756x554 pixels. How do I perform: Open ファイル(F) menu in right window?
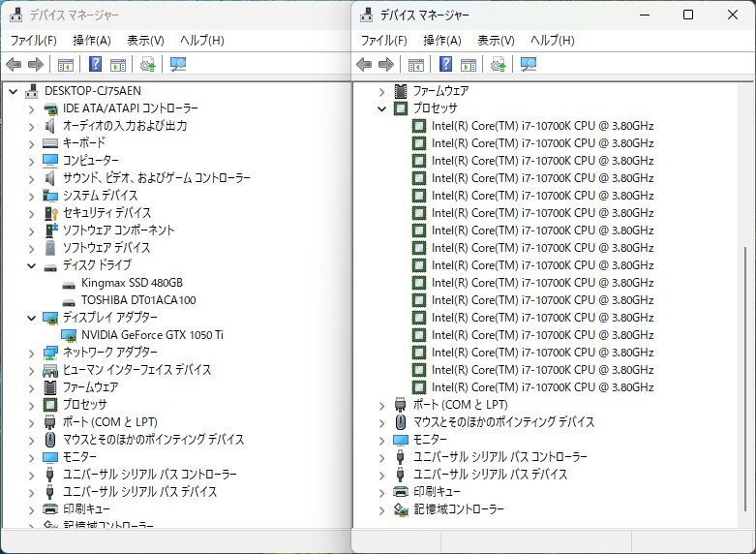pos(384,41)
